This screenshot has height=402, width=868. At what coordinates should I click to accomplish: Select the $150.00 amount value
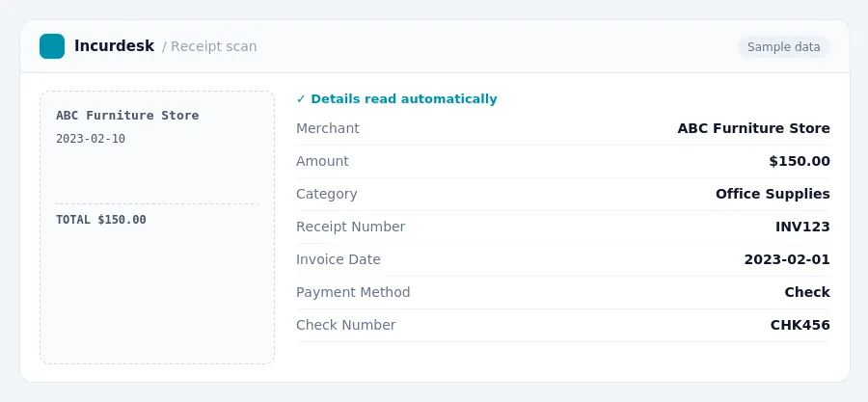coord(800,161)
